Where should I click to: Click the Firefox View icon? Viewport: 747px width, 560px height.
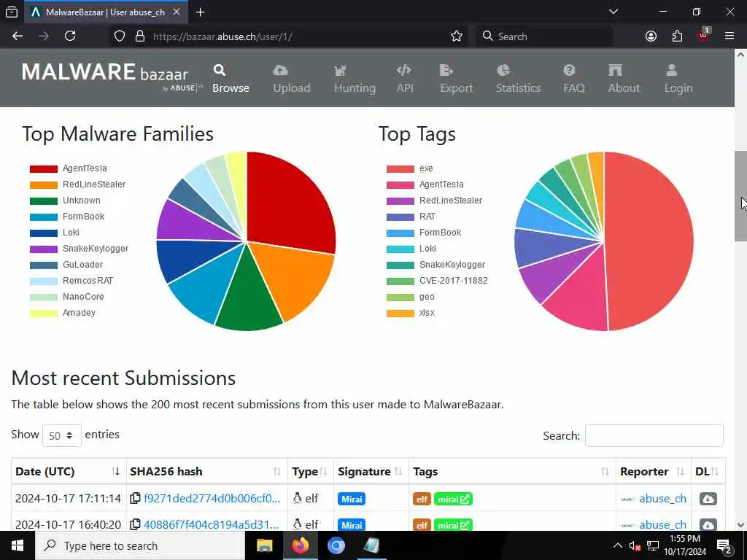pyautogui.click(x=12, y=12)
